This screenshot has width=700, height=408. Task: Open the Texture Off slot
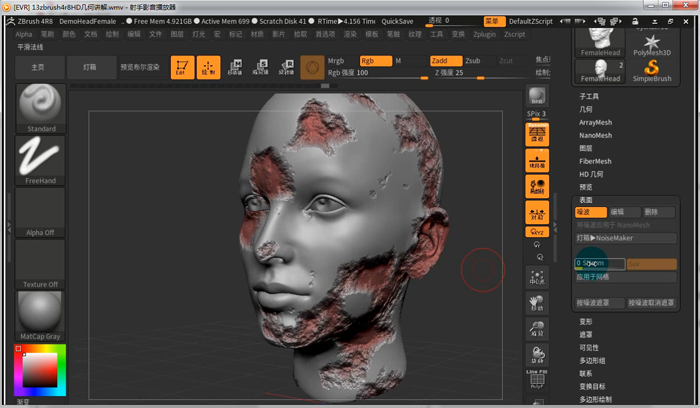point(41,264)
